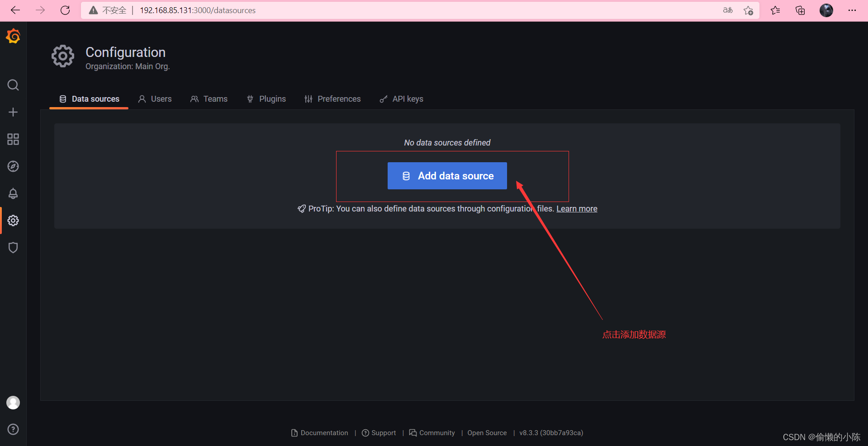Click the 'Organization: Main Org.' subtitle
Viewport: 868px width, 446px height.
[128, 66]
